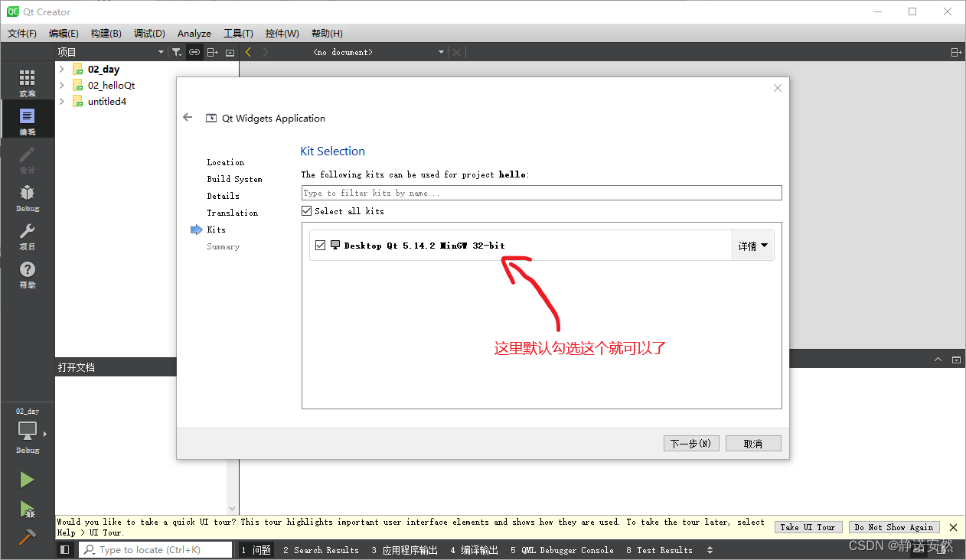The width and height of the screenshot is (966, 560).
Task: Click the green Run button
Action: click(28, 480)
